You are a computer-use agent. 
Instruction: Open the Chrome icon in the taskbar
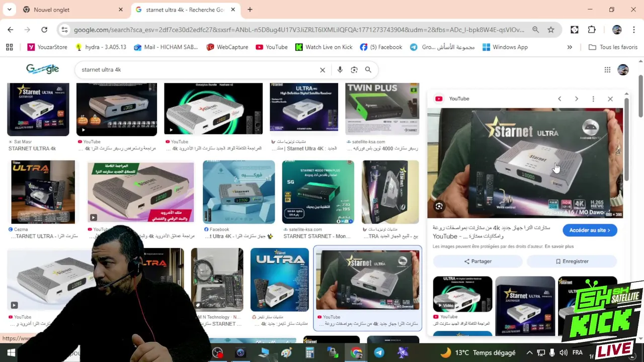(x=356, y=353)
